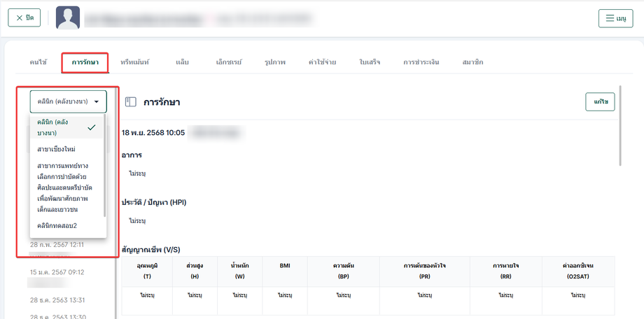Click the การหายใจ (RR) column header

(x=506, y=271)
